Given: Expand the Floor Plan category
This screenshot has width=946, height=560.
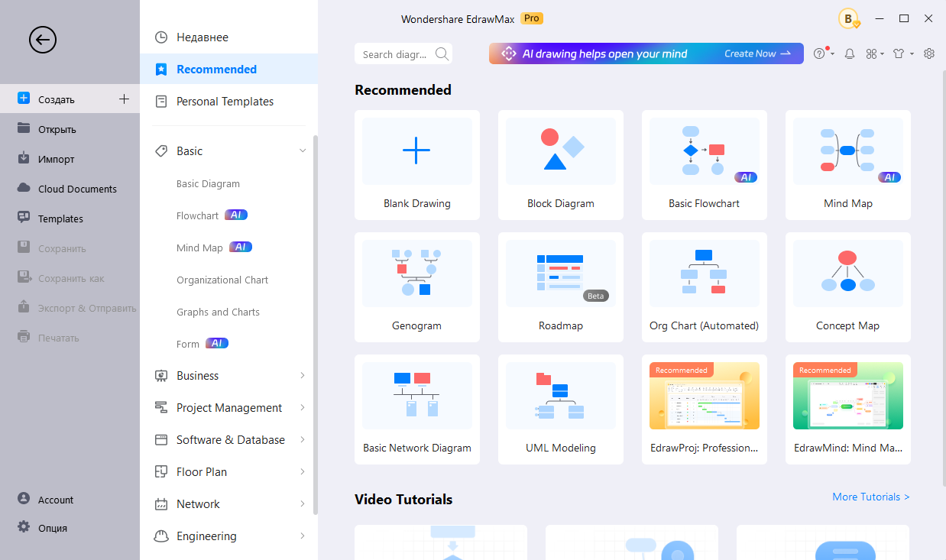Looking at the screenshot, I should pos(303,472).
